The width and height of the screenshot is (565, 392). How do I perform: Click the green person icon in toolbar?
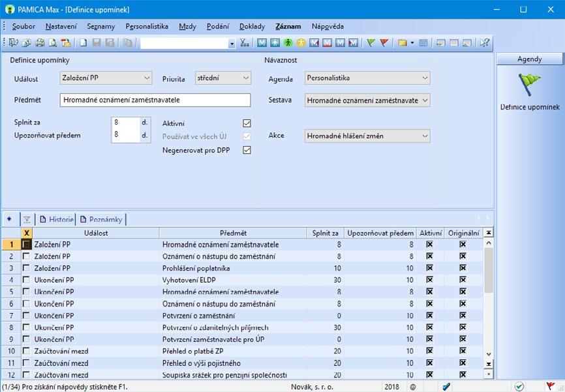[x=288, y=43]
